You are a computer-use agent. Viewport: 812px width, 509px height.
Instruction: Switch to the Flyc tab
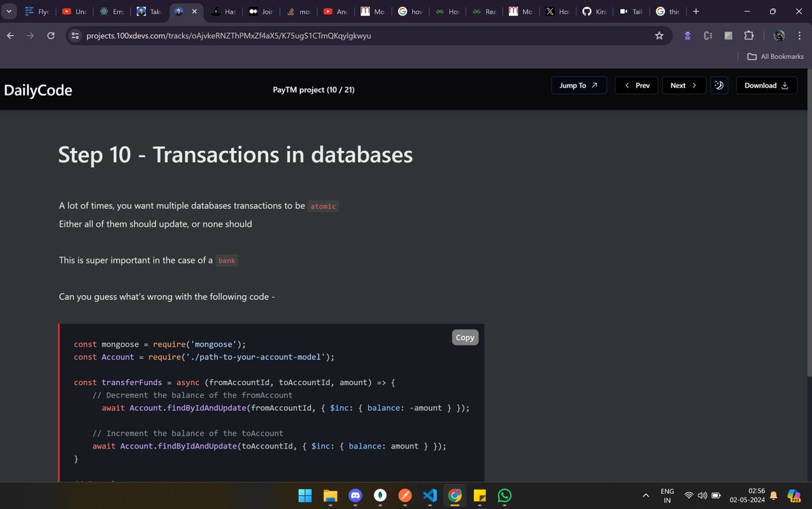pos(37,12)
